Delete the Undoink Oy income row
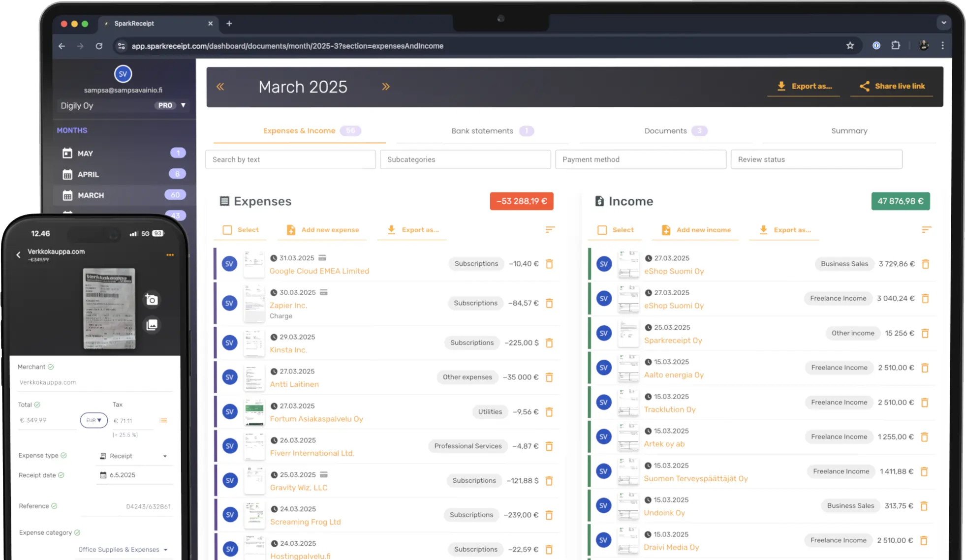The height and width of the screenshot is (560, 966). (x=924, y=506)
